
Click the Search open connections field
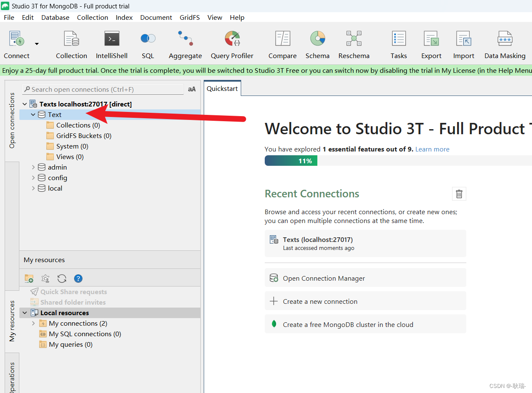pos(103,89)
